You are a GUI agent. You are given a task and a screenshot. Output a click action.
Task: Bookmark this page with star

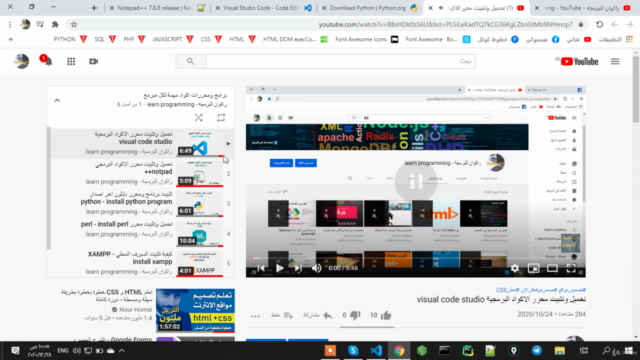[74, 24]
